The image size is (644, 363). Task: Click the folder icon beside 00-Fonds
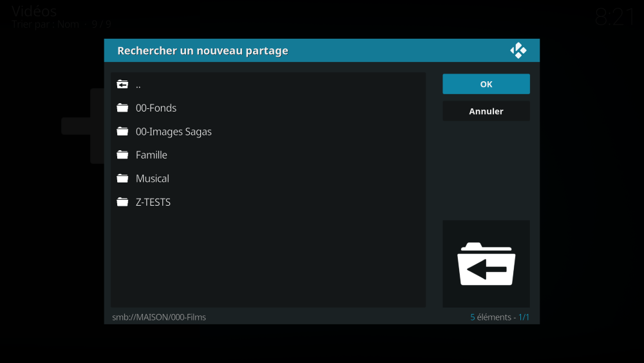pos(122,108)
